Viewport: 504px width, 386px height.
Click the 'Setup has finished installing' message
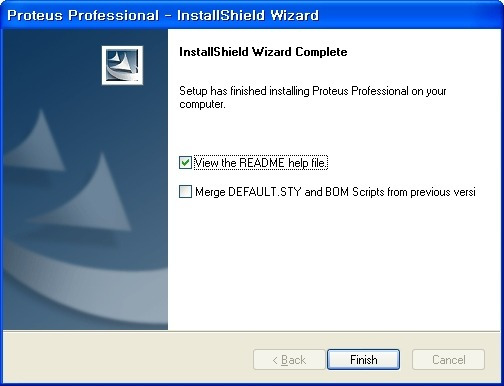click(313, 97)
